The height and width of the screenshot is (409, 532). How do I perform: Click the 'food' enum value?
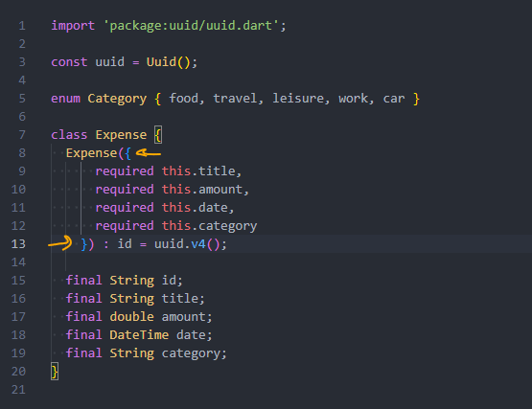[x=183, y=99]
